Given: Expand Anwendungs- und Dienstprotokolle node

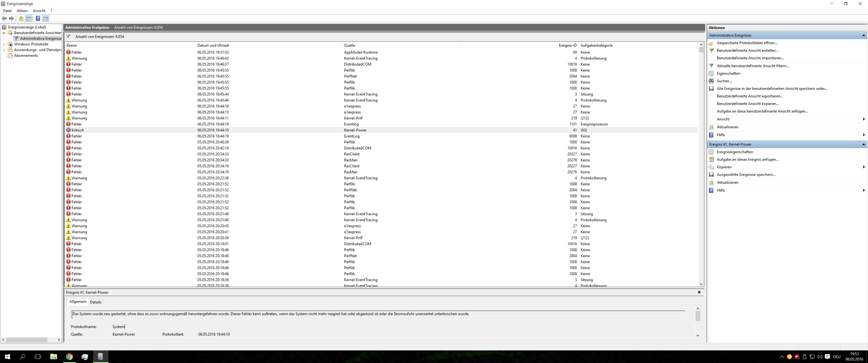Looking at the screenshot, I should click(4, 50).
